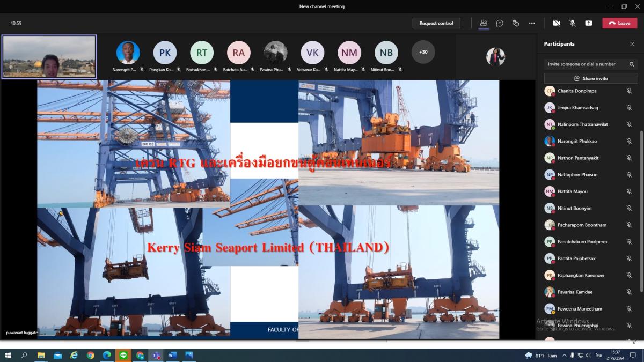Open the Mail app from the taskbar
Screen dimensions: 644x362
coord(57,355)
